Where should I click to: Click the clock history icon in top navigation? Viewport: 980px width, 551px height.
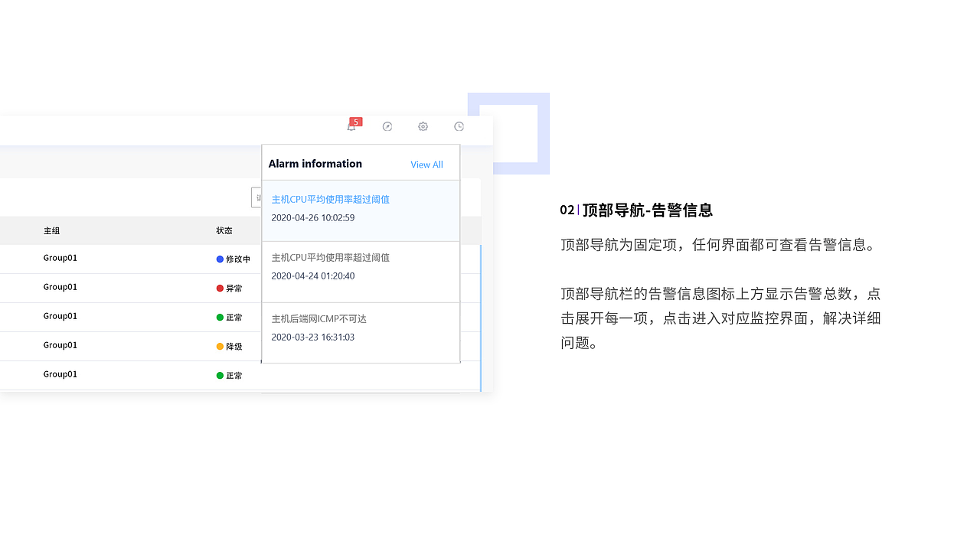[x=459, y=126]
